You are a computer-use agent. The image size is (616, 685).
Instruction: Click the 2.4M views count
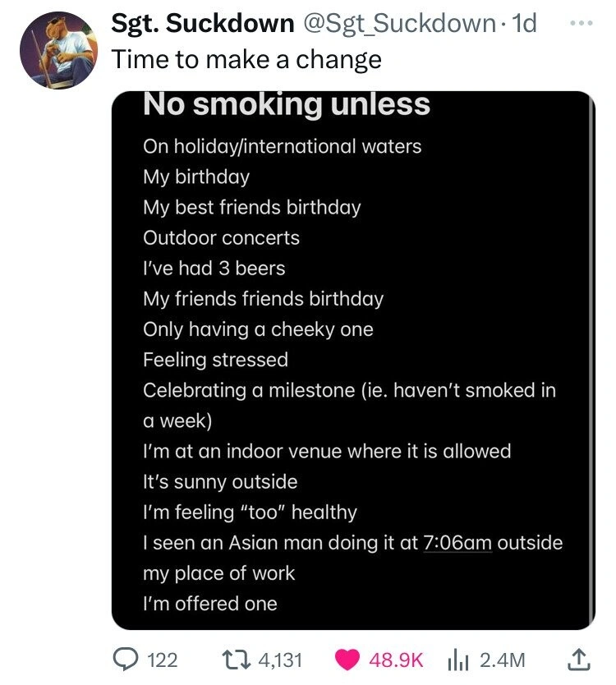pos(500,660)
